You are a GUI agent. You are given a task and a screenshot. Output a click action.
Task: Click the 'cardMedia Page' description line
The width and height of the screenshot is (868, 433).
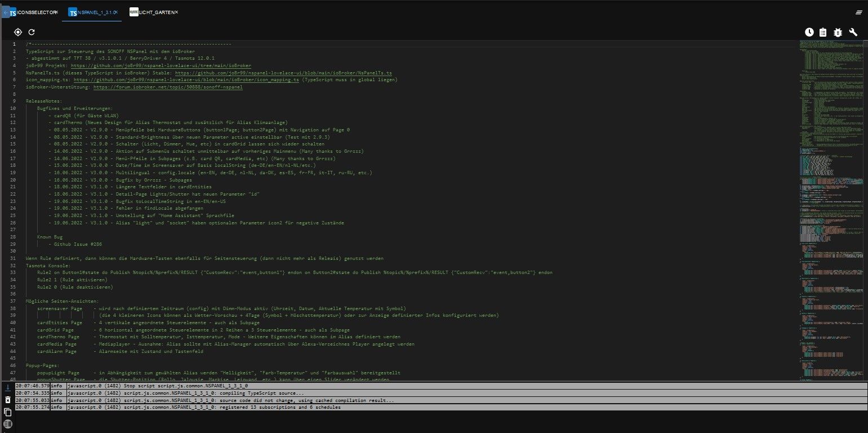[226, 344]
